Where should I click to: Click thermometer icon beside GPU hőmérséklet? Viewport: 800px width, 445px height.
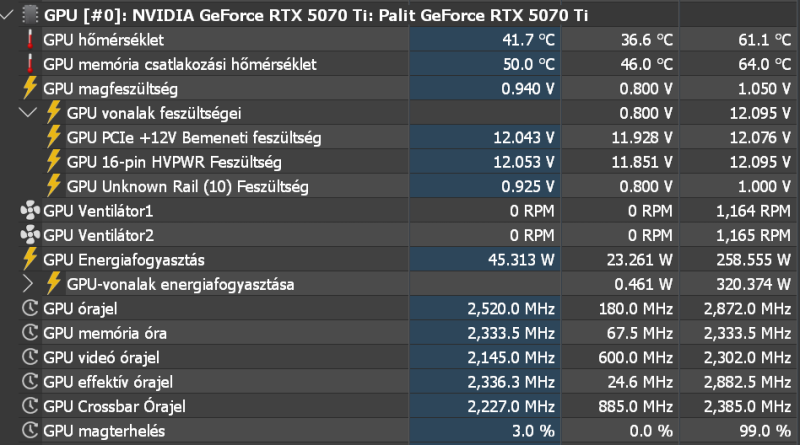(x=30, y=39)
